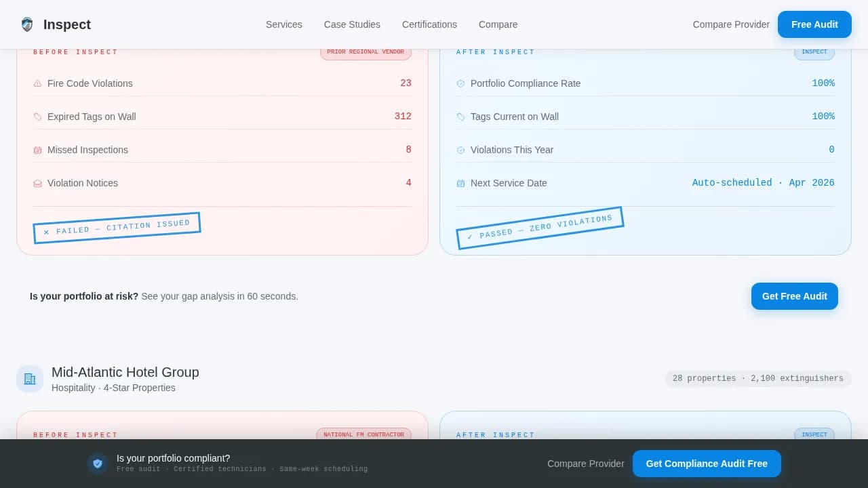Click Compare Provider link in header
Screen dimensions: 868x488
[x=731, y=24]
